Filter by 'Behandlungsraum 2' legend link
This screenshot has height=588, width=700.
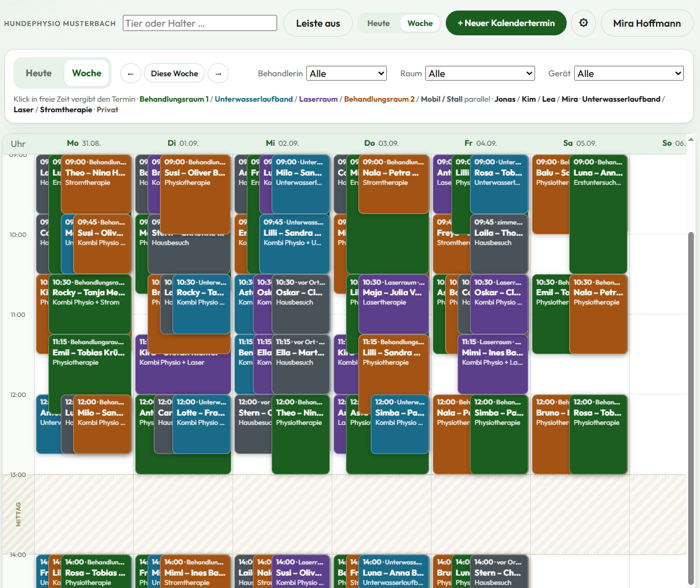pos(379,99)
